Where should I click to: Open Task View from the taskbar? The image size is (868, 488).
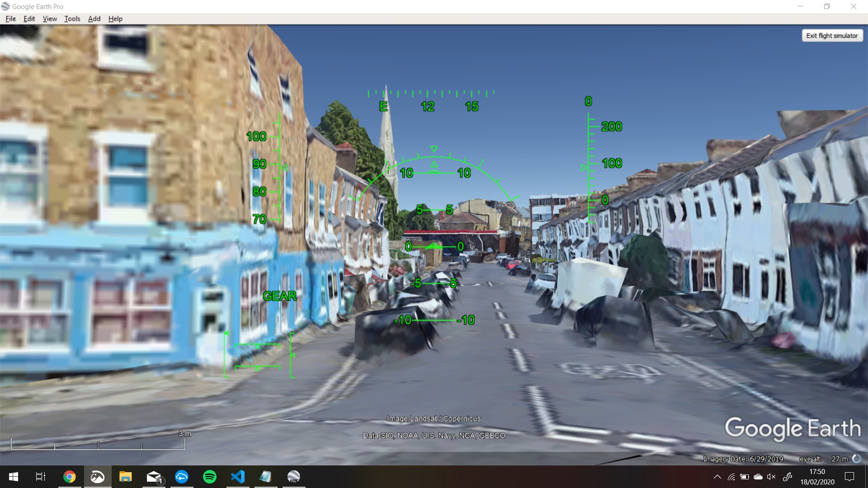(x=41, y=477)
